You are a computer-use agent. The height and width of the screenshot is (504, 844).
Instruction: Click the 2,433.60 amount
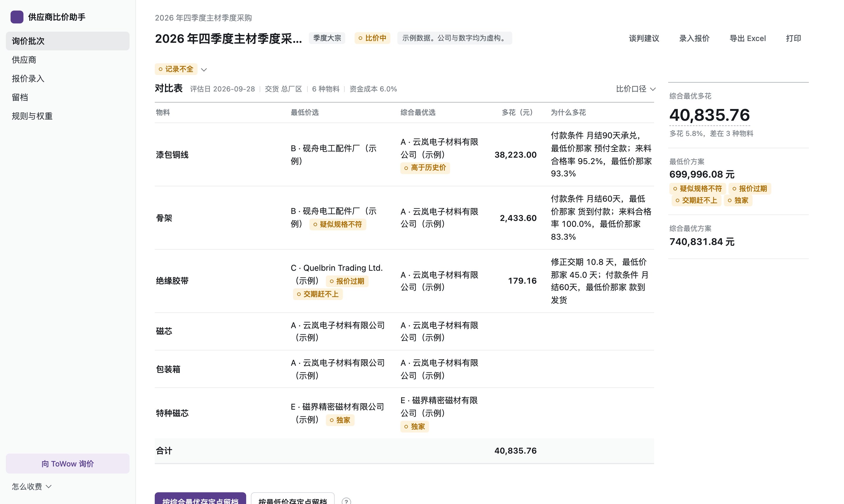click(518, 218)
